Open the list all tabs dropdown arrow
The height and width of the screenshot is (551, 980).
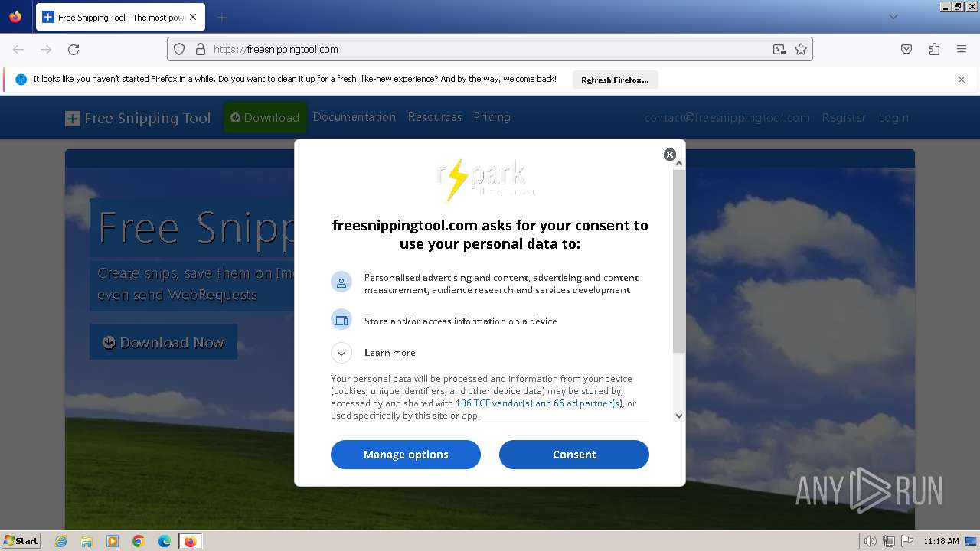pyautogui.click(x=893, y=17)
